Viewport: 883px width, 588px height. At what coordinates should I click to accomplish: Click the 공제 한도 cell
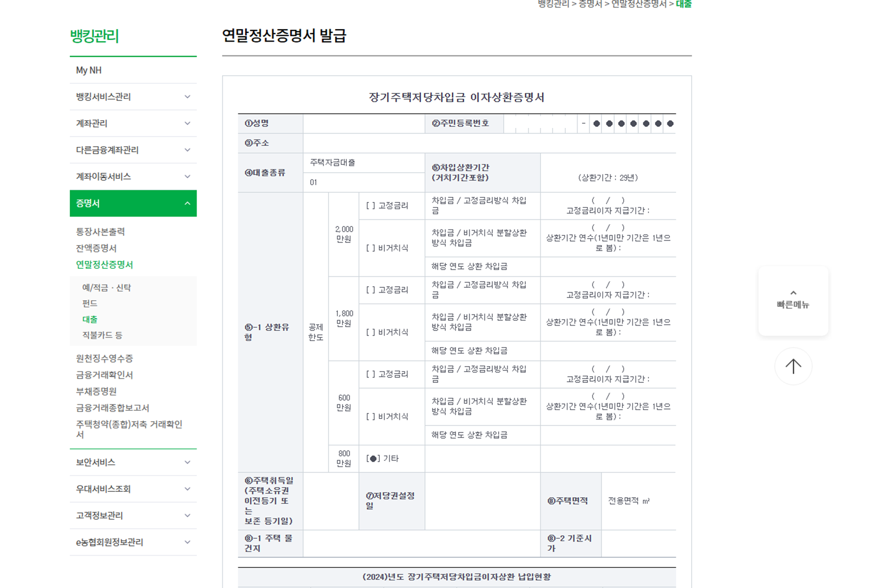tap(316, 332)
